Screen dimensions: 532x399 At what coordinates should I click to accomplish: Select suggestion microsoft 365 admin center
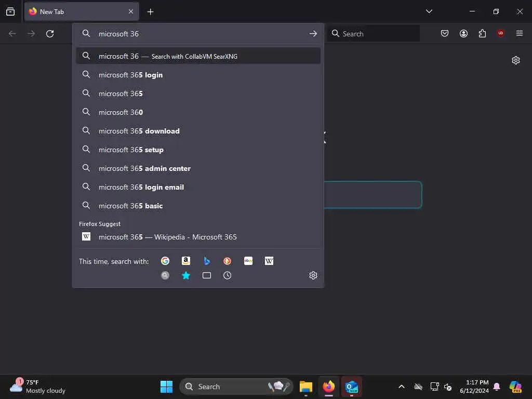198,168
